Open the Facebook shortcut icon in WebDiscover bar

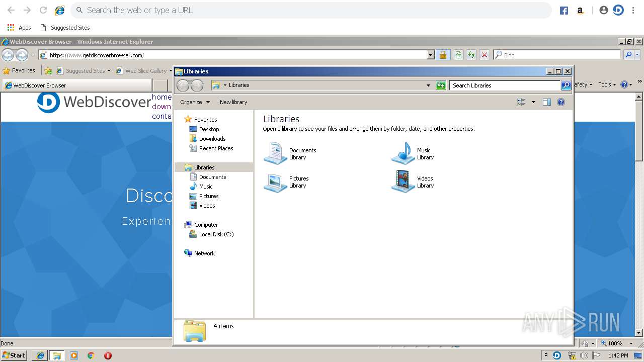point(564,11)
